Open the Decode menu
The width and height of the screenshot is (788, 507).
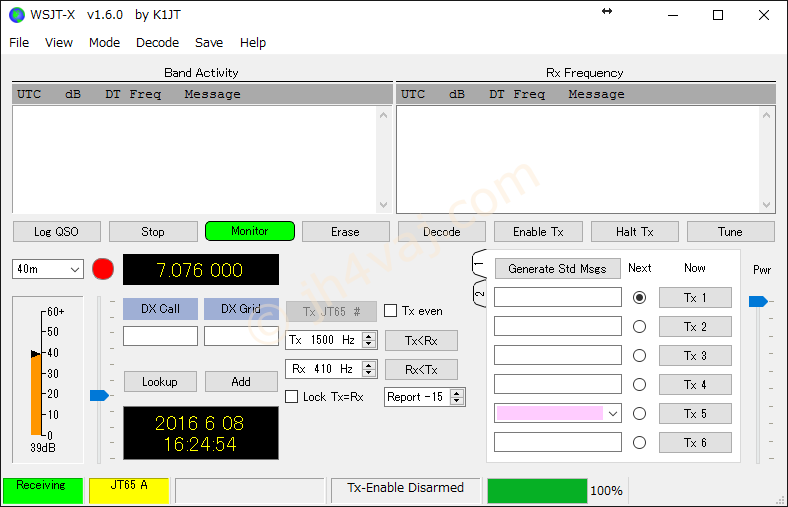point(157,43)
